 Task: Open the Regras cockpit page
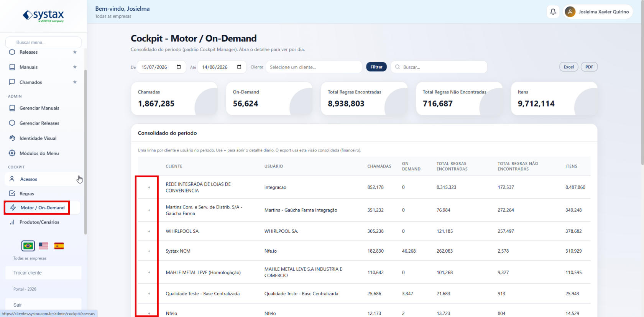27,194
